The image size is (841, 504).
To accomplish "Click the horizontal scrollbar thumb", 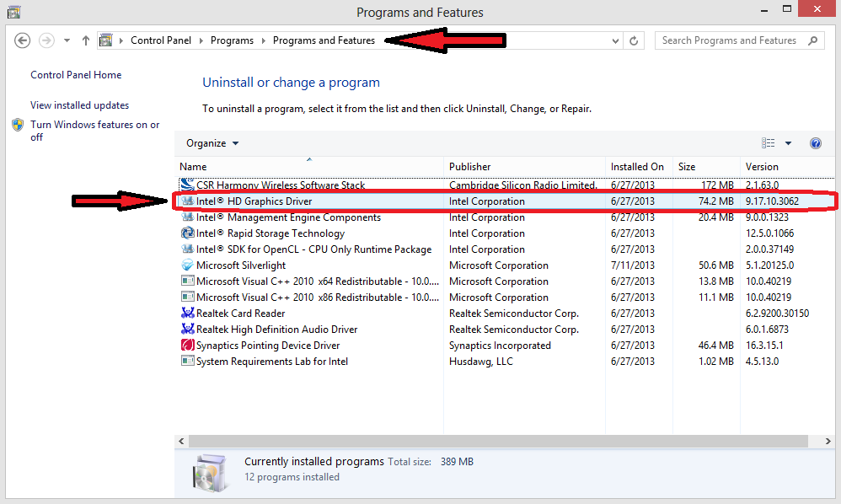I will pos(498,442).
